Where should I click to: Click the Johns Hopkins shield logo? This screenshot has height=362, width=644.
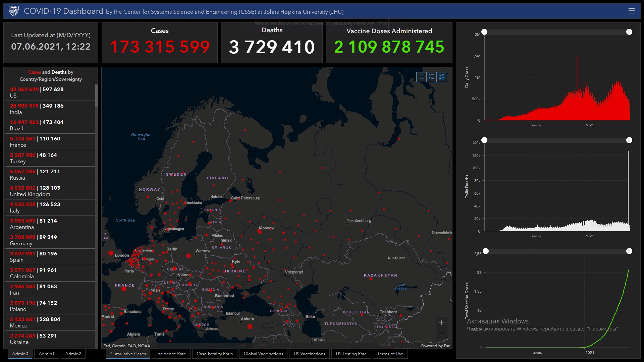[x=14, y=11]
